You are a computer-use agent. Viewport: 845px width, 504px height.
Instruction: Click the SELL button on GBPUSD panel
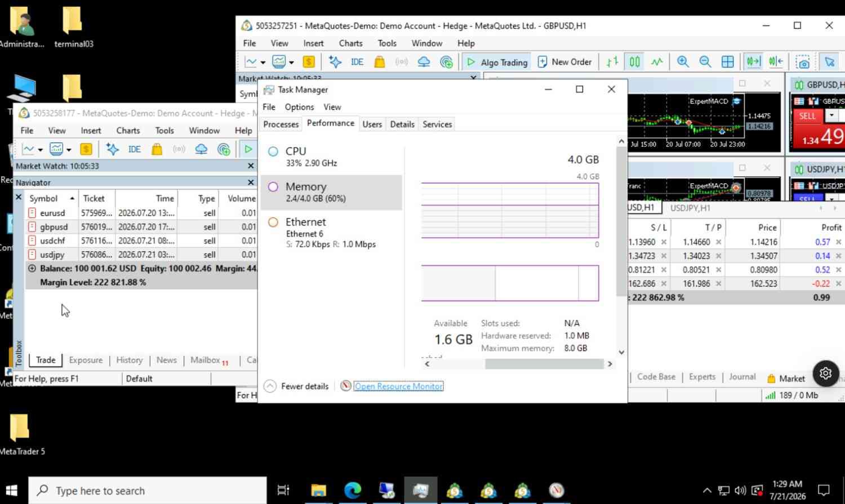click(x=807, y=115)
